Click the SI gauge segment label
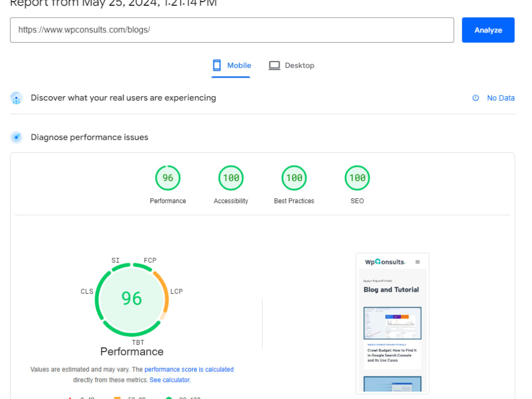 pos(115,260)
